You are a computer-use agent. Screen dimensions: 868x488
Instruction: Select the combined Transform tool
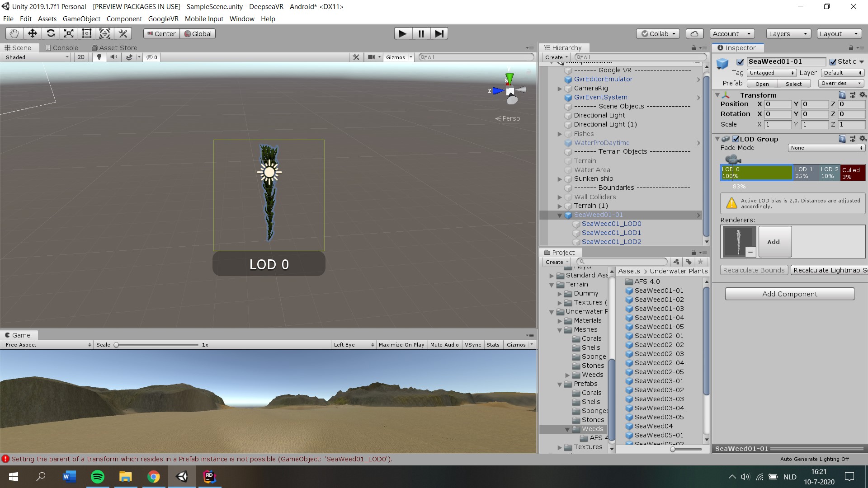pos(105,33)
